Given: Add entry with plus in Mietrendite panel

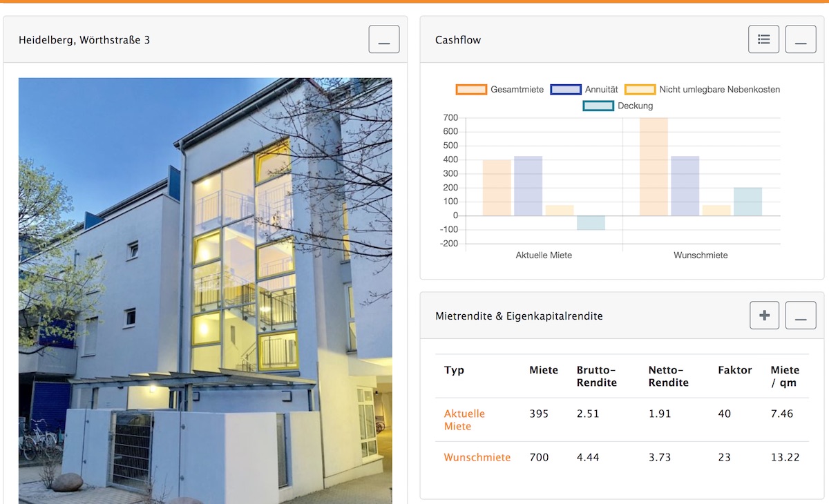Looking at the screenshot, I should (x=764, y=316).
